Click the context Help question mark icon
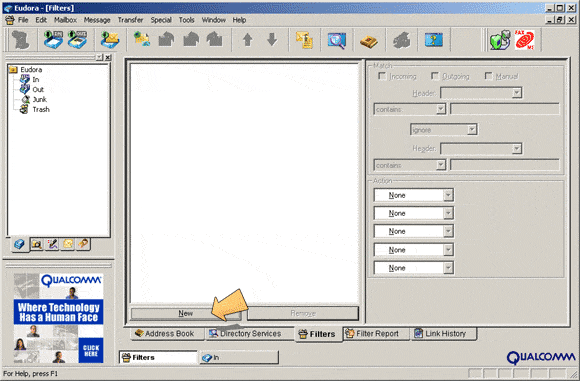This screenshot has width=580, height=381. [434, 40]
